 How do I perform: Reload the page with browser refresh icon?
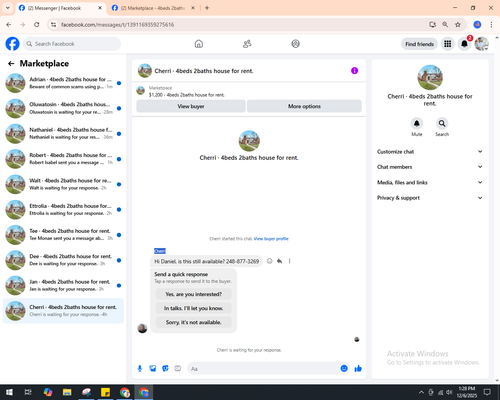(37, 25)
